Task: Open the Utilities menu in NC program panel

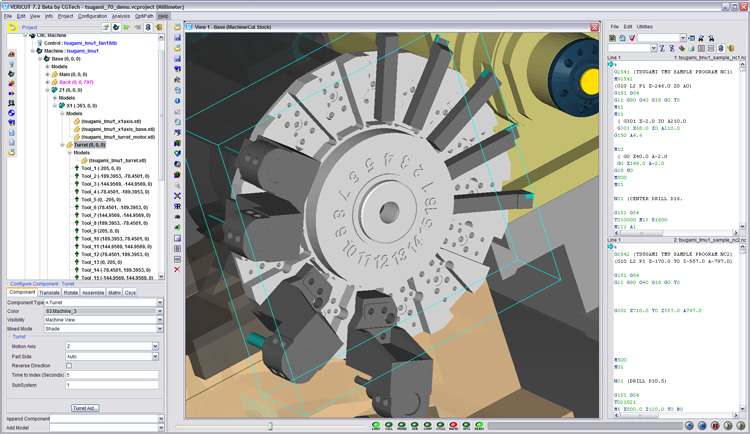Action: (645, 26)
